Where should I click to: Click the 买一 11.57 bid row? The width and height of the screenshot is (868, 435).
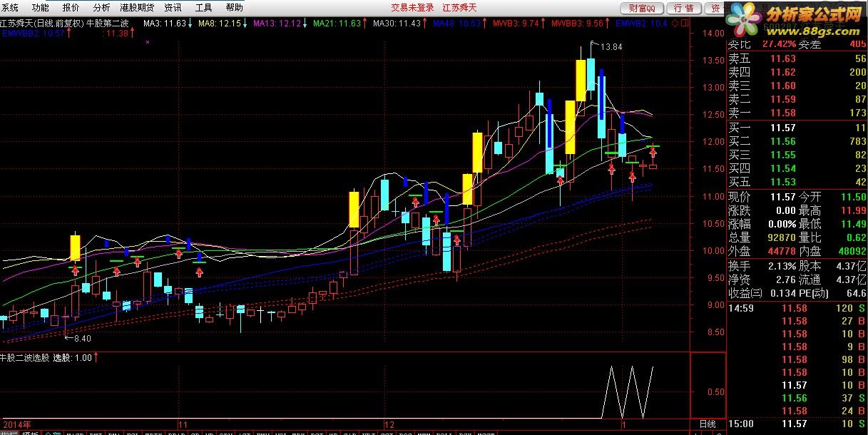point(797,128)
